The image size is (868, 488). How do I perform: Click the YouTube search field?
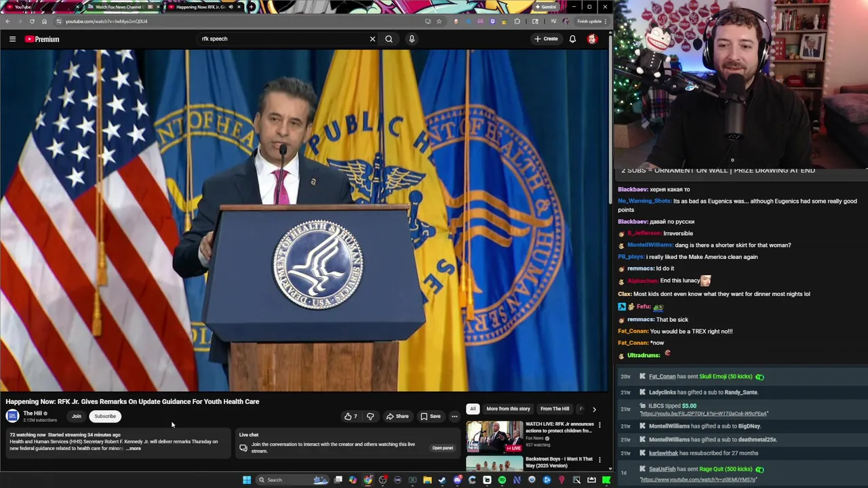[x=281, y=39]
